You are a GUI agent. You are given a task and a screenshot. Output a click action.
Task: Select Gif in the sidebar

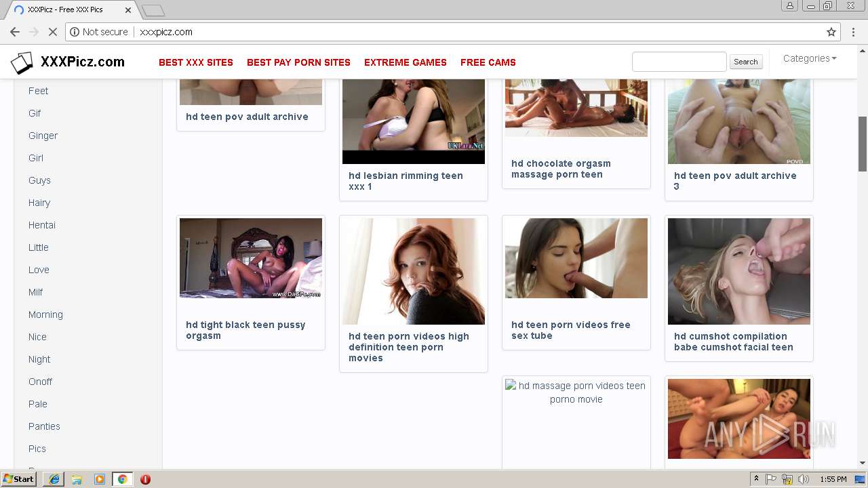click(35, 113)
